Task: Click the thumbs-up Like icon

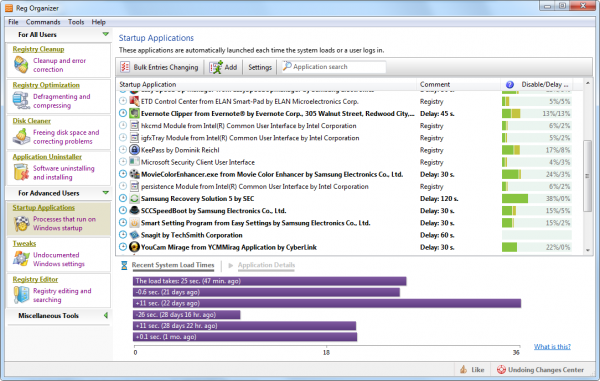Action: (x=463, y=370)
